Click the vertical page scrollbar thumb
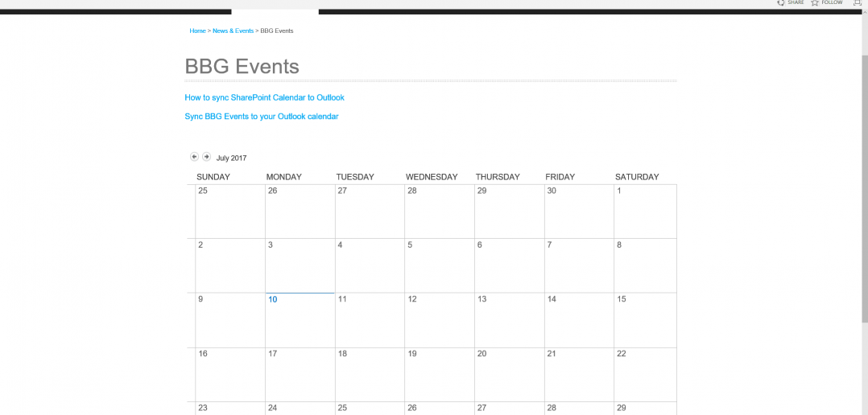This screenshot has width=868, height=415. (865, 188)
